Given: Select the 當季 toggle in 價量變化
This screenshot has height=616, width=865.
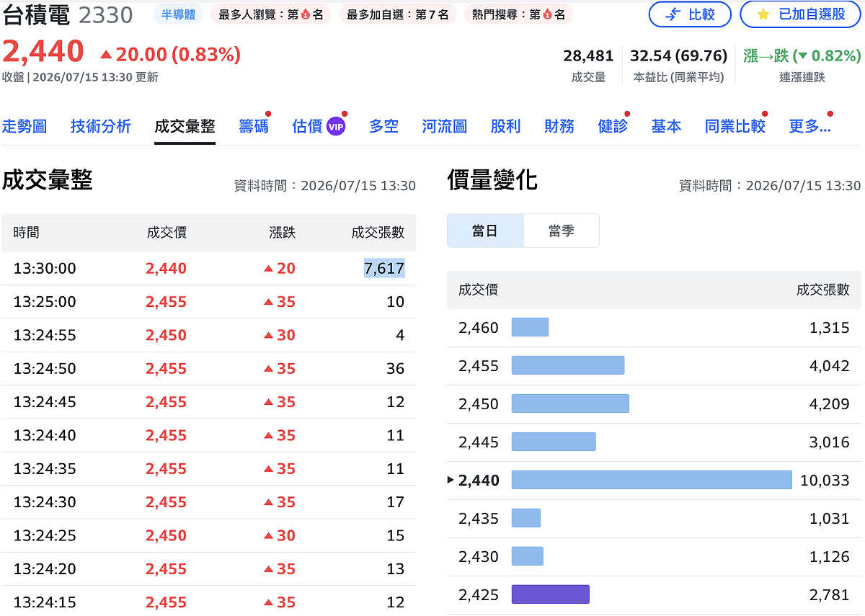Looking at the screenshot, I should [561, 231].
